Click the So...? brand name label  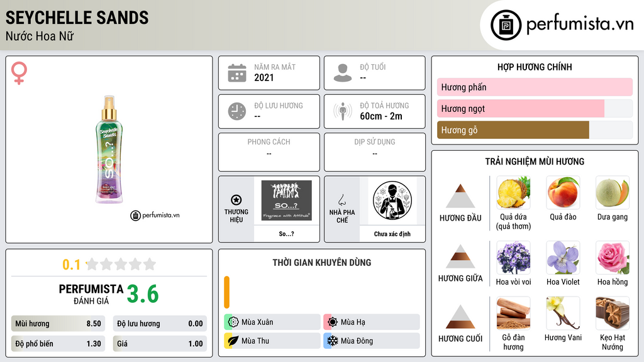287,234
